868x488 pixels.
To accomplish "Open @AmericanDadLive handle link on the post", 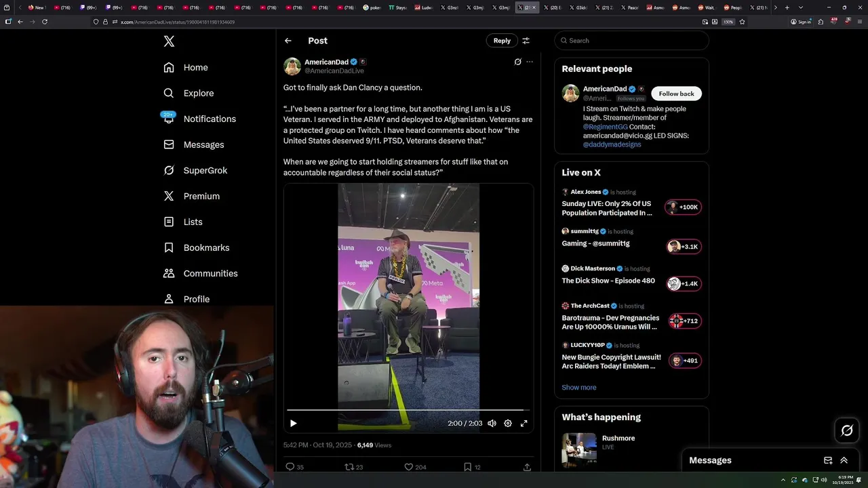I will tap(334, 71).
